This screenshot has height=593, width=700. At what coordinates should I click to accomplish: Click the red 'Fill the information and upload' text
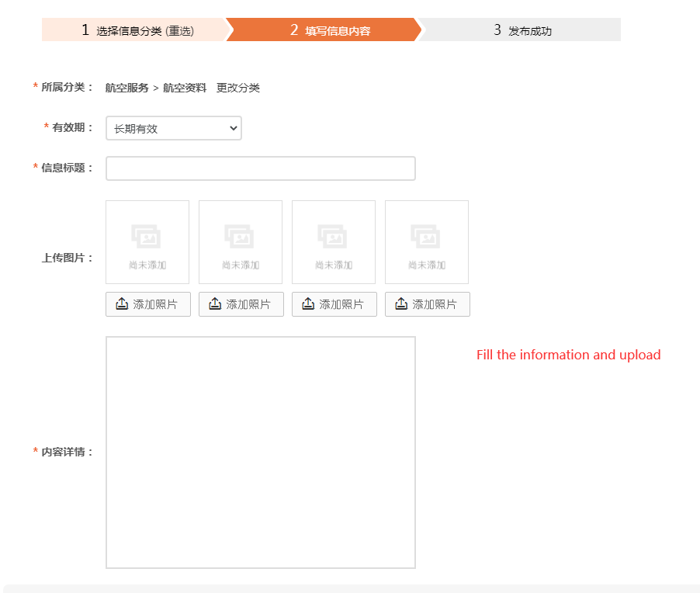pos(568,355)
